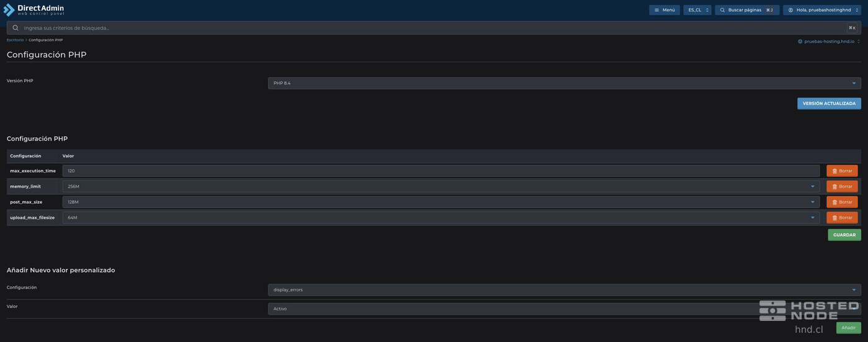Click the magnifier icon in search bar
Image resolution: width=868 pixels, height=342 pixels.
15,28
